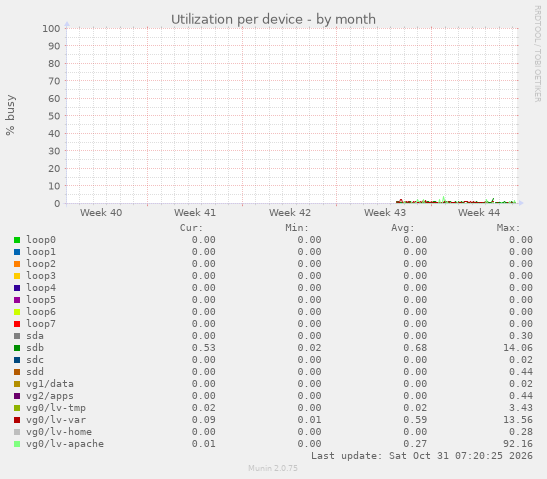The width and height of the screenshot is (547, 479).
Task: Click sdb max value 14.06
Action: point(518,348)
